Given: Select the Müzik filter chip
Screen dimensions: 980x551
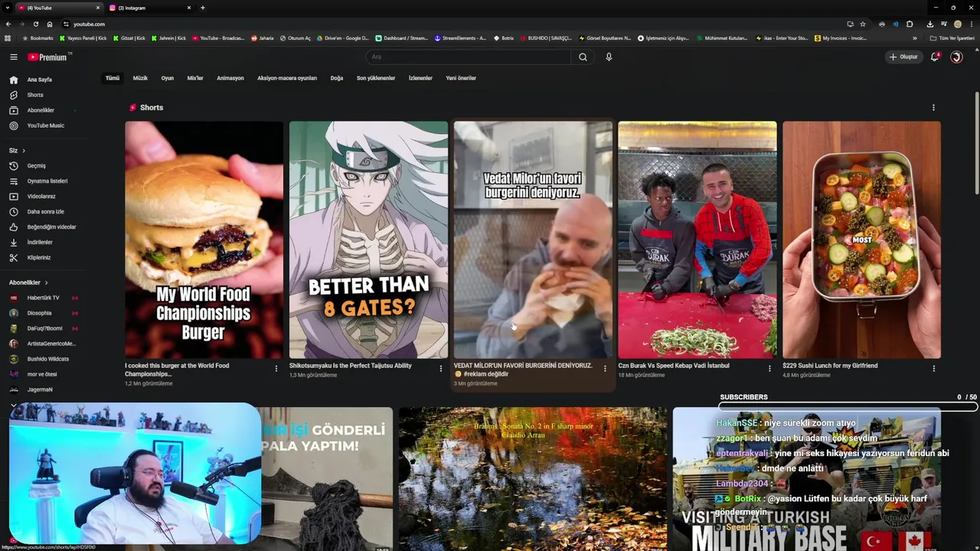Looking at the screenshot, I should click(x=140, y=78).
